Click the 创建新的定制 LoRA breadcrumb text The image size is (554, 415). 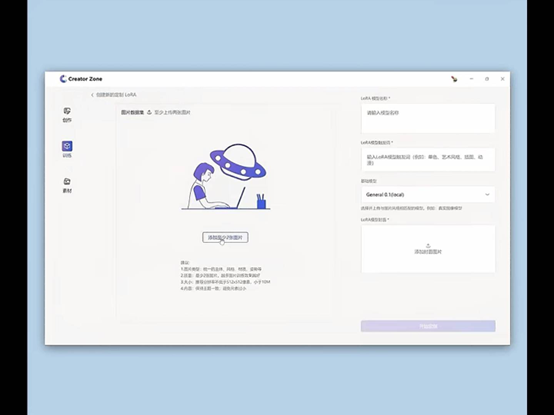coord(116,95)
